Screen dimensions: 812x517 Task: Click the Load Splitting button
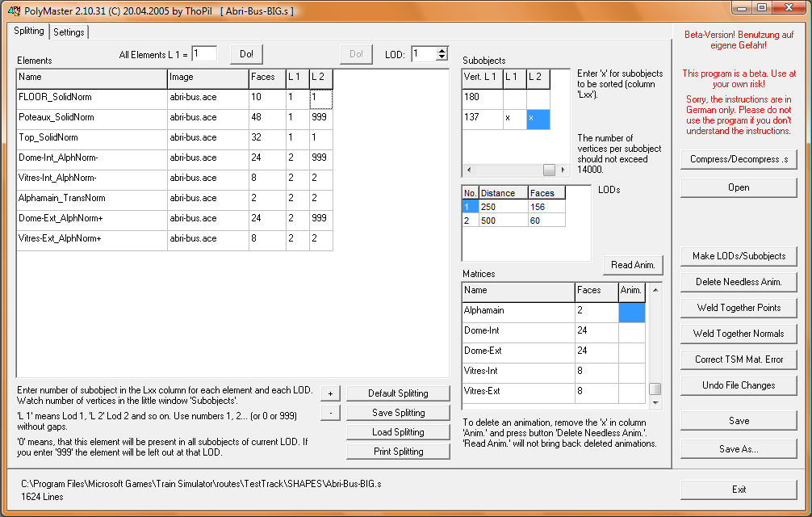pyautogui.click(x=398, y=432)
